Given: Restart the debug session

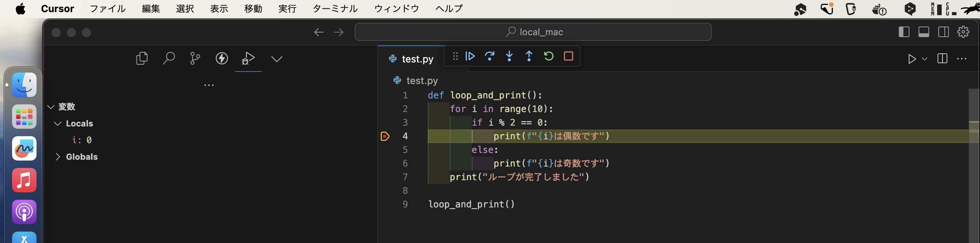Looking at the screenshot, I should (x=548, y=56).
